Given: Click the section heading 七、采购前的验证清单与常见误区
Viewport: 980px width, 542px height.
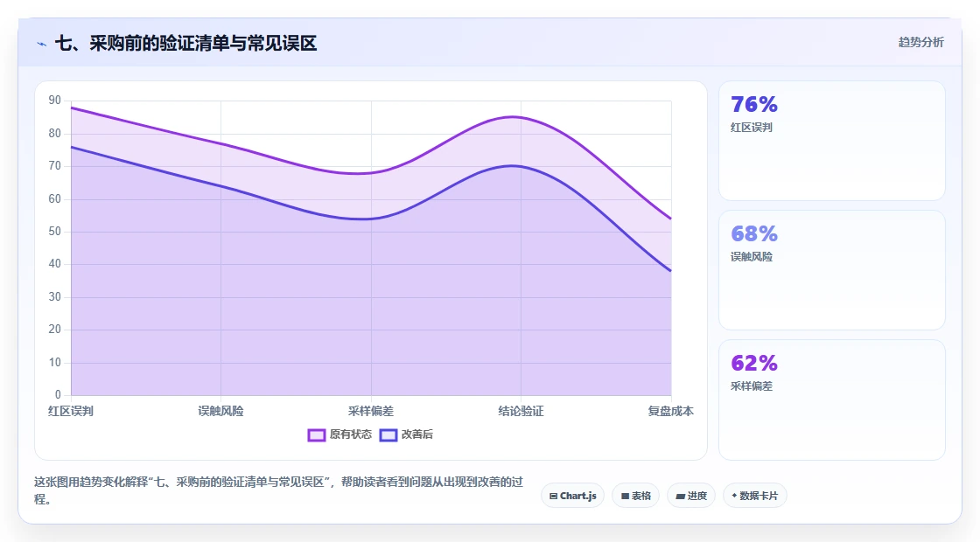Looking at the screenshot, I should (185, 43).
